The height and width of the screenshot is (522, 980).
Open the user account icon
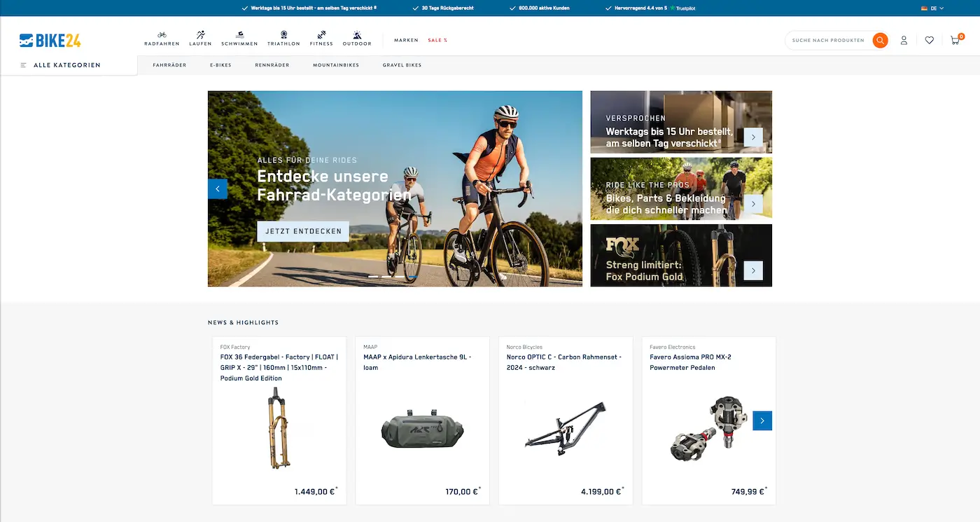pos(904,41)
